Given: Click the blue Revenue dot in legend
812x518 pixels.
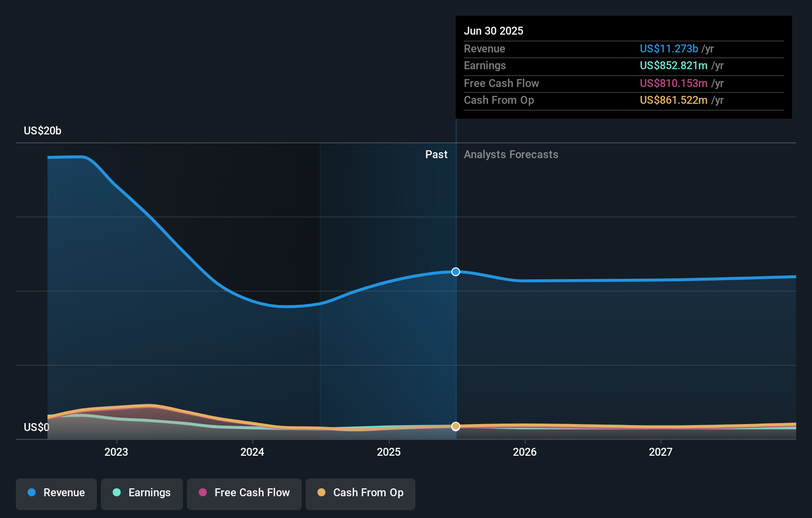Looking at the screenshot, I should coord(32,492).
